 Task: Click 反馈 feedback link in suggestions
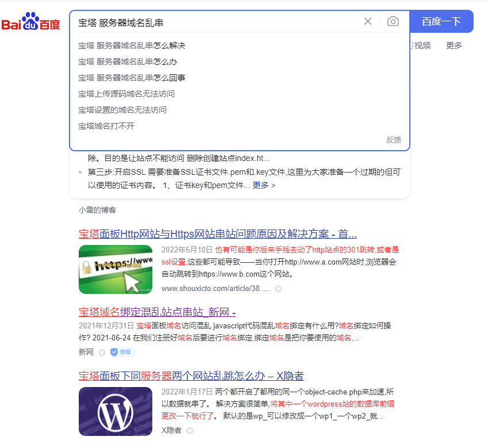393,140
